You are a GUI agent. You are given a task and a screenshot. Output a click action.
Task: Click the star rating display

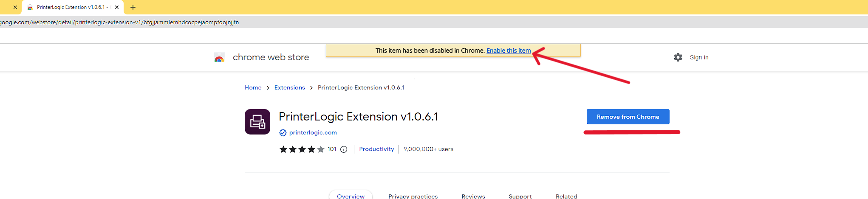tap(302, 149)
